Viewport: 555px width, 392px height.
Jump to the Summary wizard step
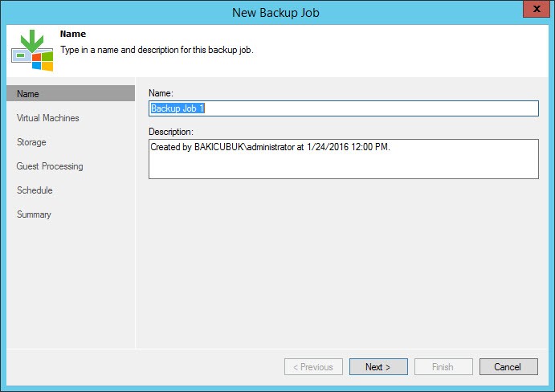pyautogui.click(x=34, y=214)
